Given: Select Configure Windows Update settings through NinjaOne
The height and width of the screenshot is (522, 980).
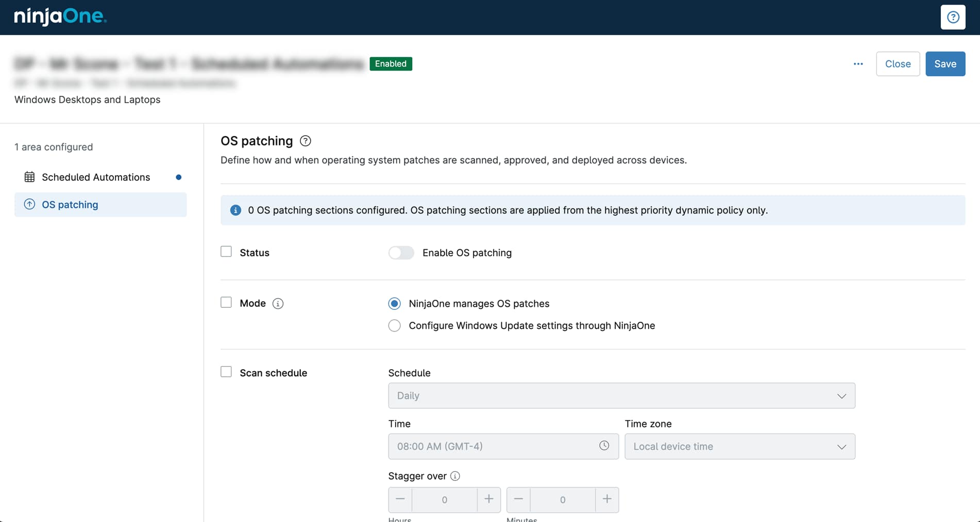Looking at the screenshot, I should [x=394, y=326].
